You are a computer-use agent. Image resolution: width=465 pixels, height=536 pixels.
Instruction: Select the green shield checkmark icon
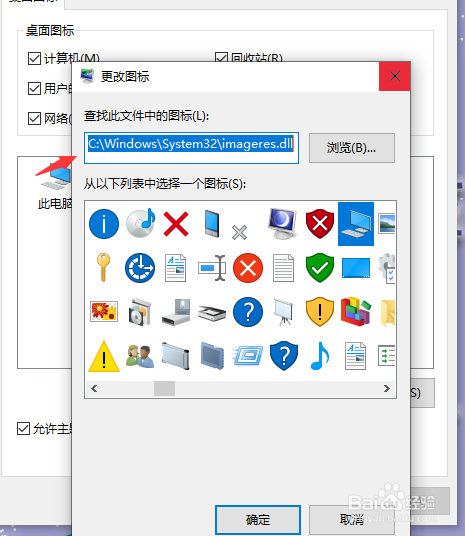(x=320, y=268)
